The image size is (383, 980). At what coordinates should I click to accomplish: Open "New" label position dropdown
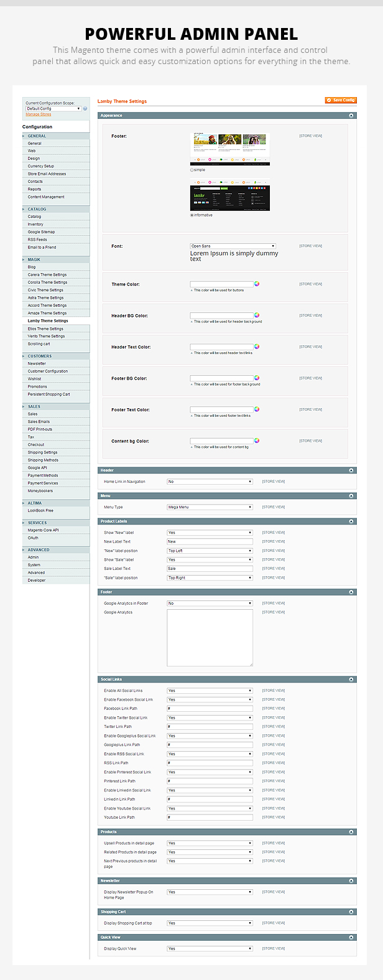[x=210, y=551]
